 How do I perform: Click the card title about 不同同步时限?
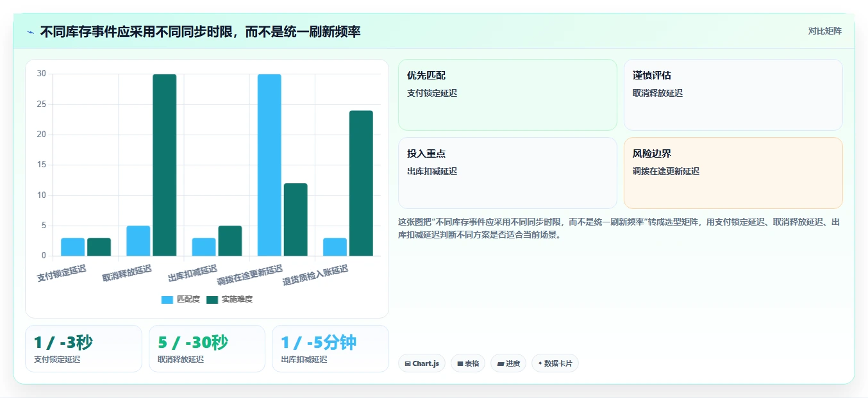click(x=200, y=31)
